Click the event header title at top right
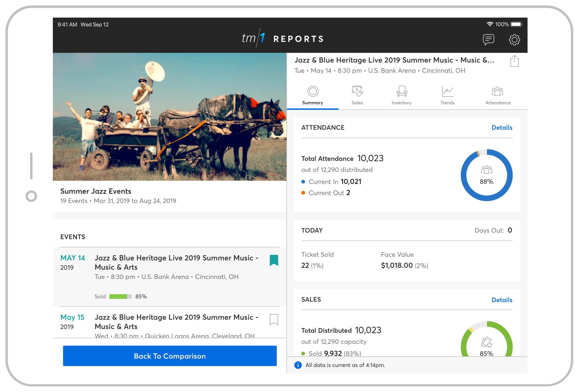Viewport: 579px width, 392px height. (394, 60)
